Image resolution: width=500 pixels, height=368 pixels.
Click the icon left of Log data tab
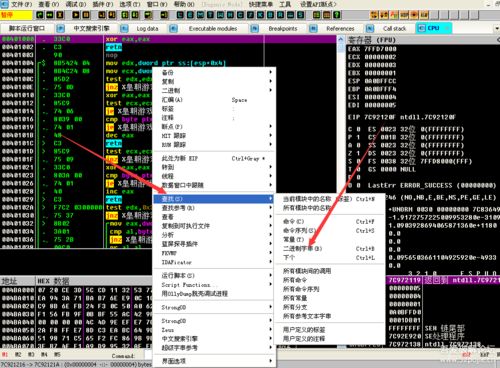point(124,29)
